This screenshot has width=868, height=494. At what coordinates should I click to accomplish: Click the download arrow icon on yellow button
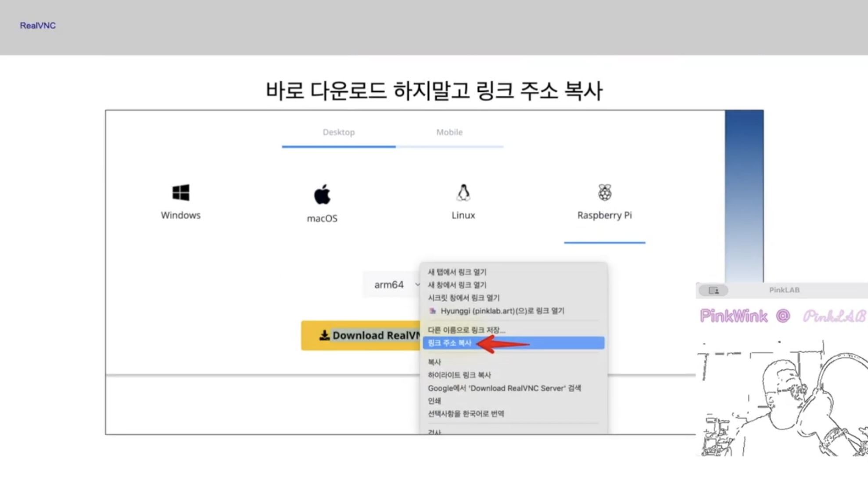(x=324, y=335)
